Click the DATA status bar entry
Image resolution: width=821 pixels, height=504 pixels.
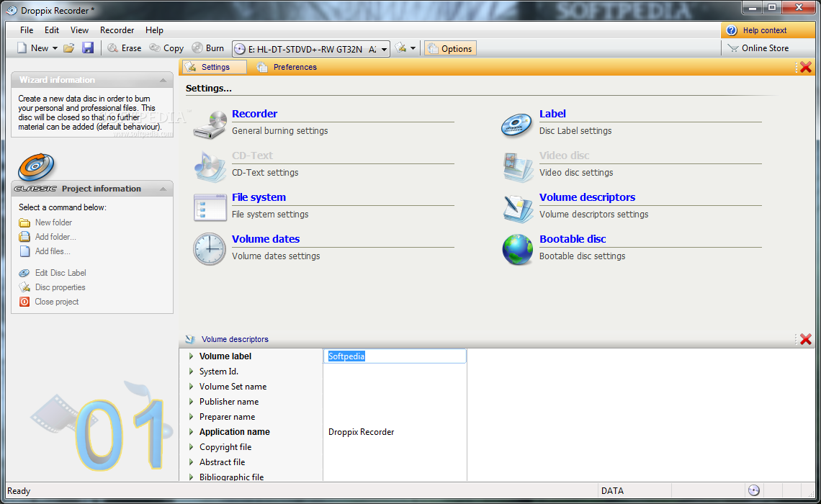point(613,491)
